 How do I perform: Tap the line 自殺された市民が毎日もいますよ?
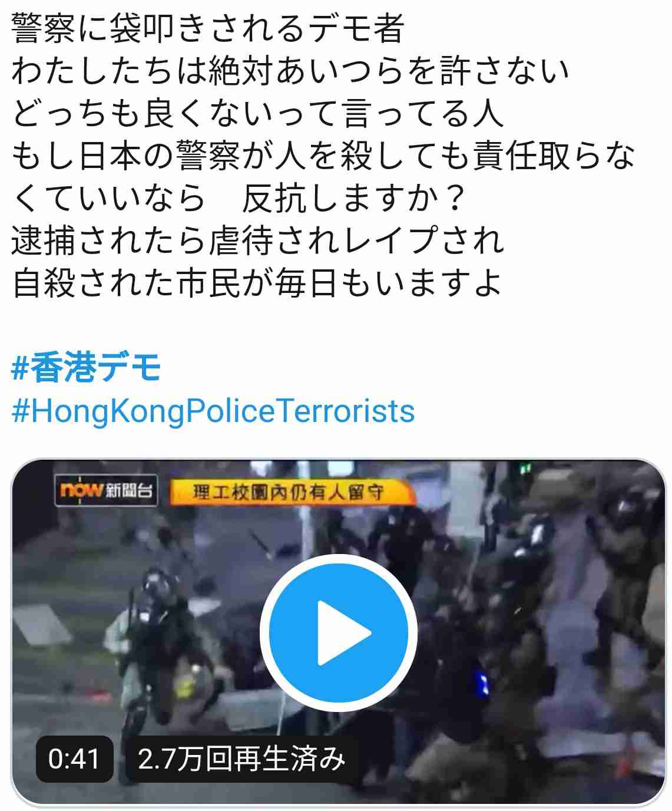pos(257,283)
